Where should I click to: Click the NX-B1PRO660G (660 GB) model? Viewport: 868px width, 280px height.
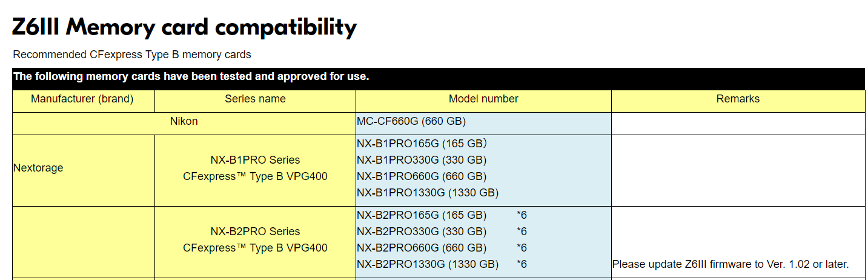coord(422,176)
